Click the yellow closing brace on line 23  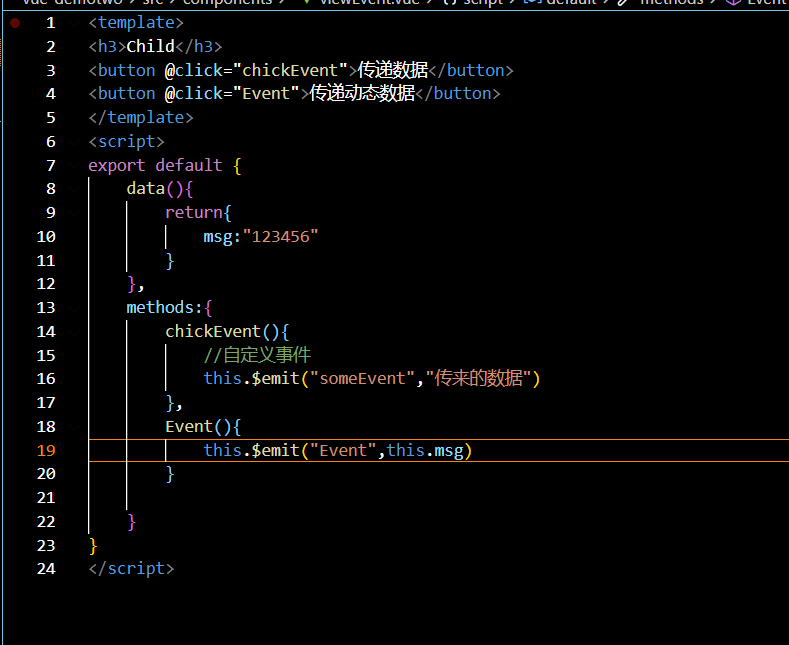93,545
